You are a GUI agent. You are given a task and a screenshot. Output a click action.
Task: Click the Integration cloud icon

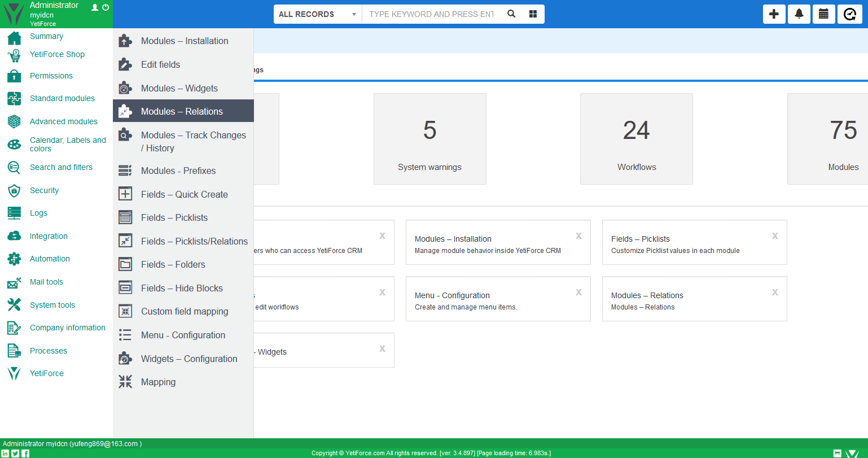[14, 237]
